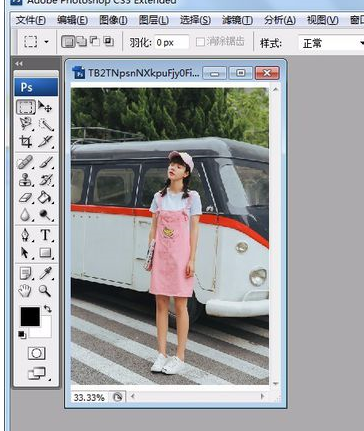Viewport: 364px width, 431px height.
Task: Open the 图层(L) menu
Action: pyautogui.click(x=153, y=20)
